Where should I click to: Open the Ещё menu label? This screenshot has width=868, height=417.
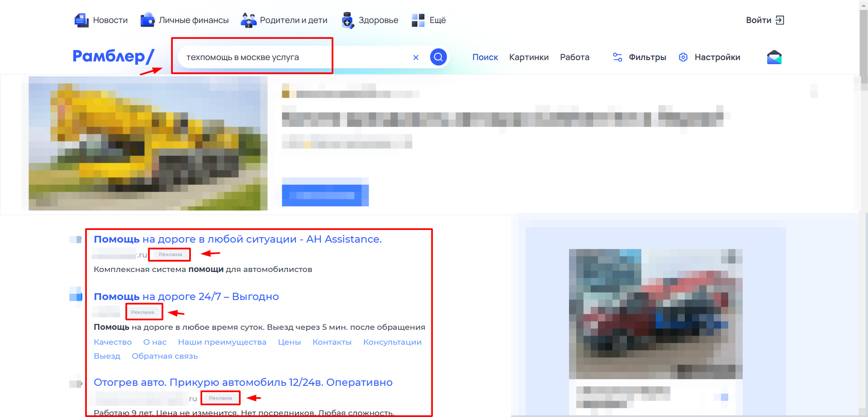point(437,20)
